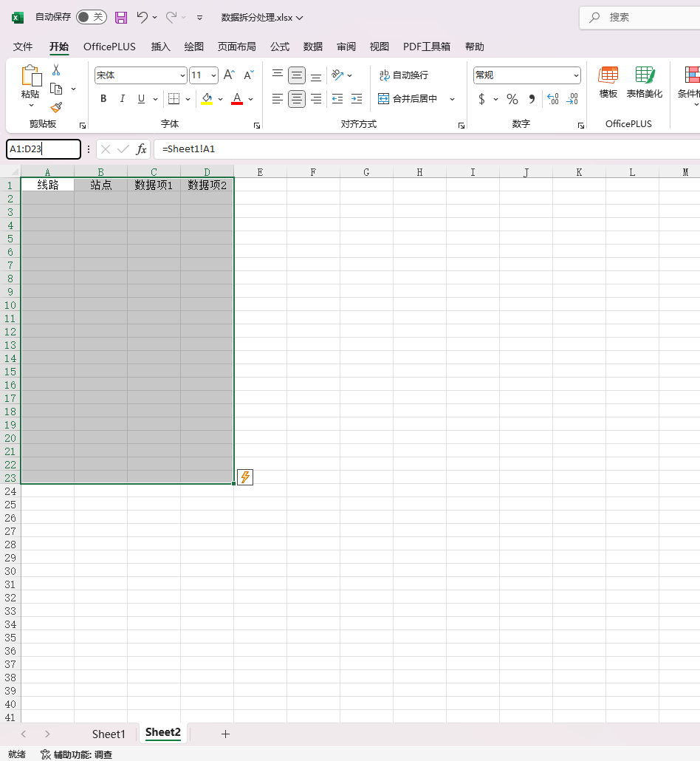Increase decimal places
700x761 pixels.
point(553,99)
